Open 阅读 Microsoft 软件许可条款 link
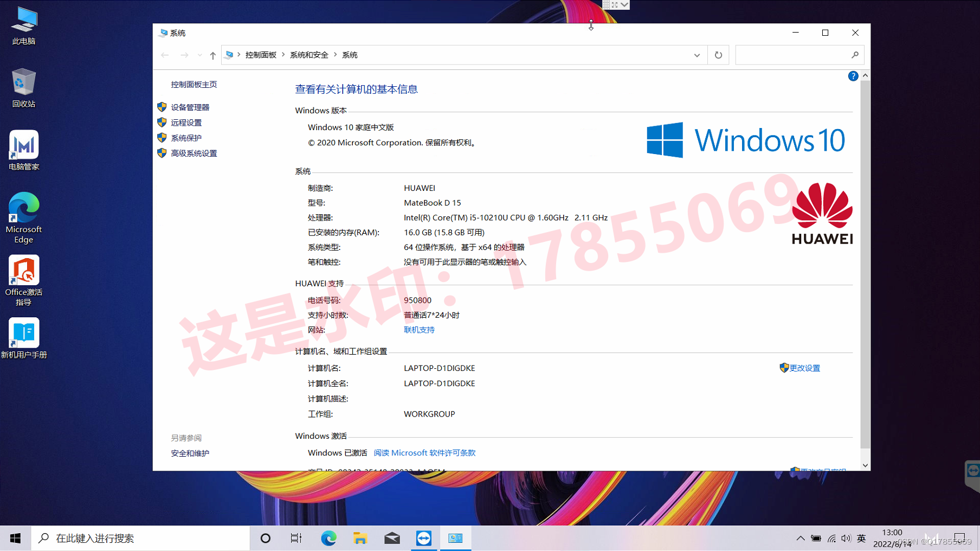The image size is (980, 551). click(x=424, y=453)
